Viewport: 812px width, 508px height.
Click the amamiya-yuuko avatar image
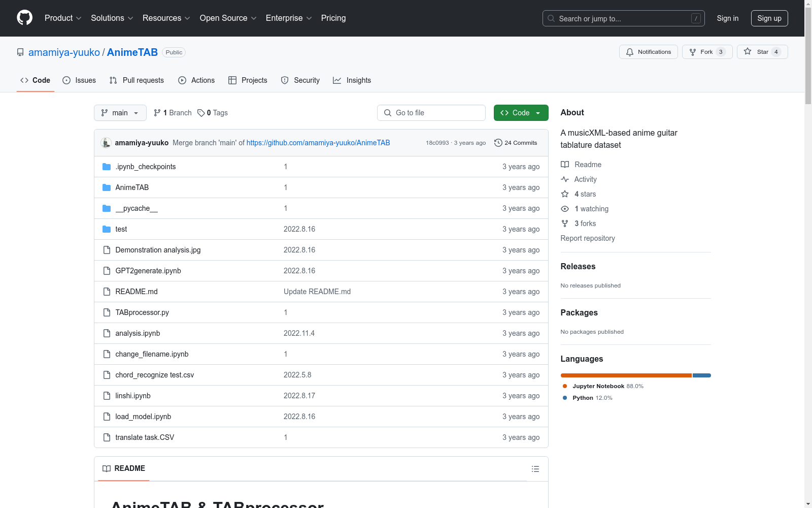tap(106, 143)
